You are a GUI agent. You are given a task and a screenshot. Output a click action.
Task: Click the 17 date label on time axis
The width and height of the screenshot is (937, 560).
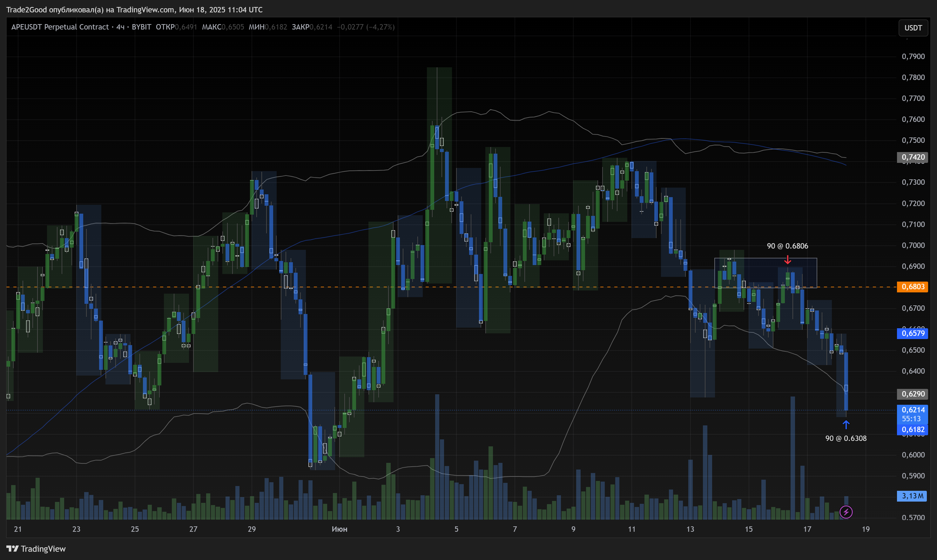(x=807, y=529)
